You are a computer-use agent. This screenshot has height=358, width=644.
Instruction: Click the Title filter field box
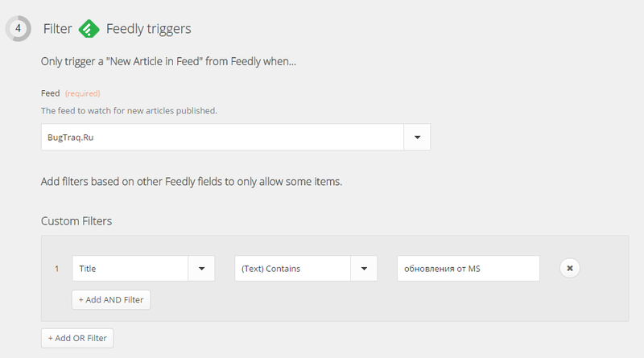(130, 269)
